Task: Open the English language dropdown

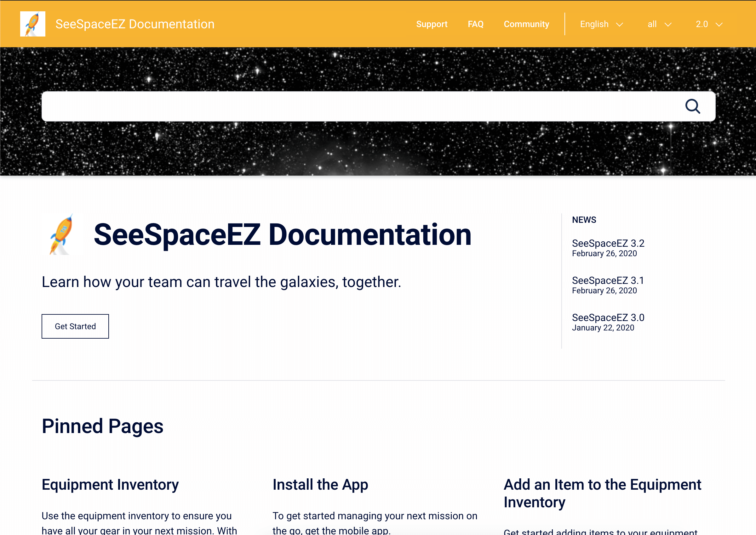Action: (594, 24)
